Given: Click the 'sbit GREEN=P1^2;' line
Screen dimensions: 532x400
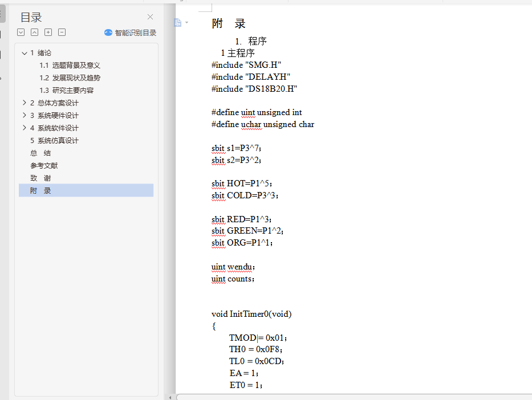Looking at the screenshot, I should coord(247,231).
